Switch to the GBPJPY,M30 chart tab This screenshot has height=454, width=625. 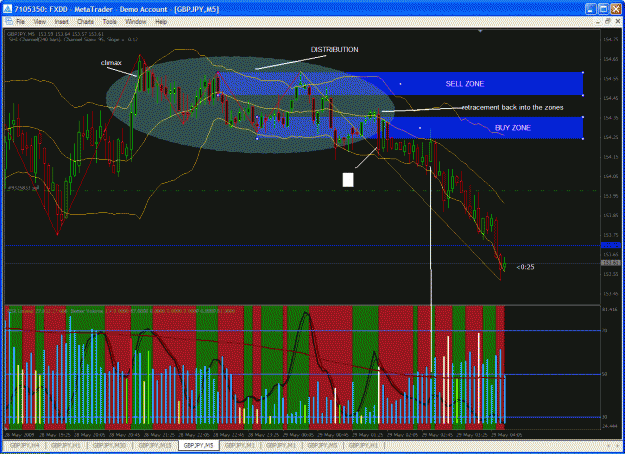[109, 445]
